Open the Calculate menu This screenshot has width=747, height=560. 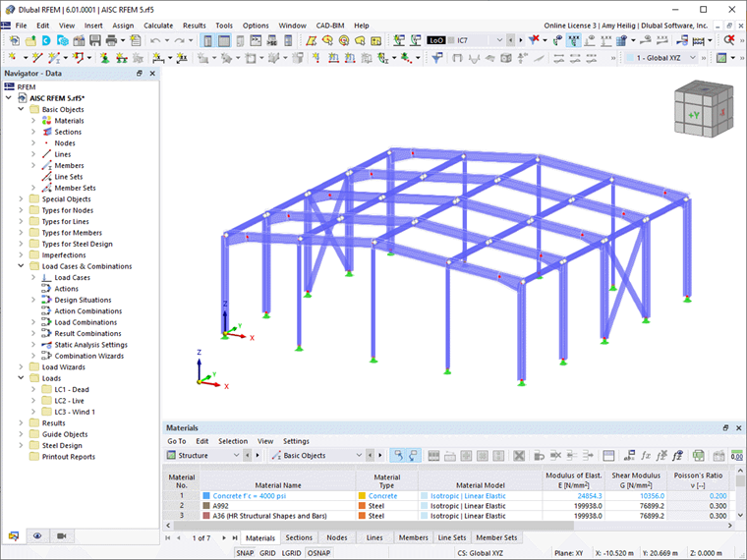point(158,26)
